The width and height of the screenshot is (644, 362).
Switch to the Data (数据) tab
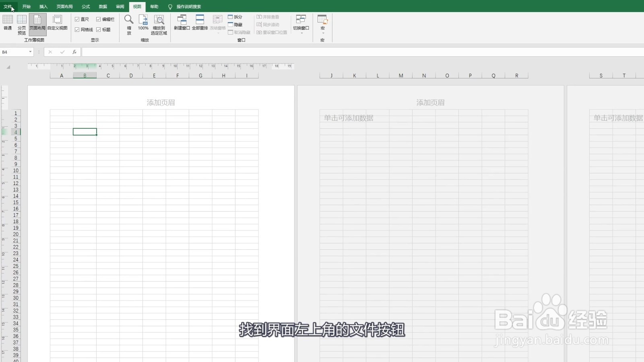tap(103, 6)
